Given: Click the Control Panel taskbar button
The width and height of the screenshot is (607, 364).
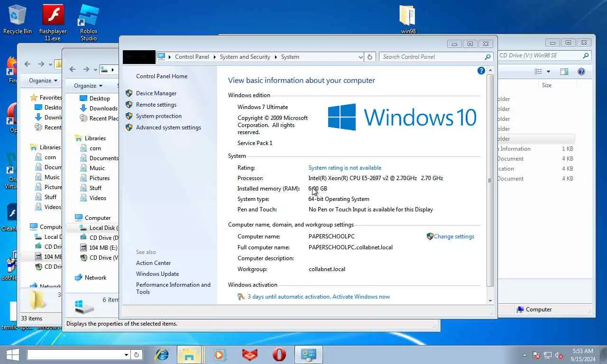Looking at the screenshot, I should pos(309,355).
